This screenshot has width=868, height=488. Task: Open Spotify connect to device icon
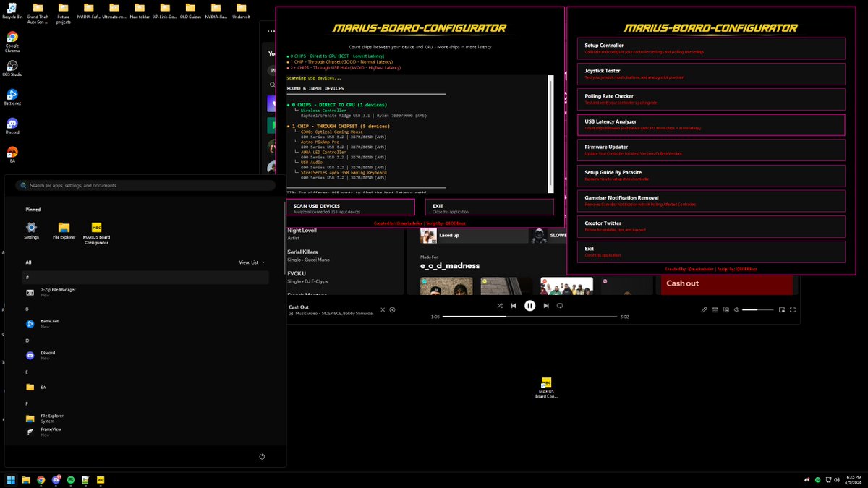[x=726, y=309]
